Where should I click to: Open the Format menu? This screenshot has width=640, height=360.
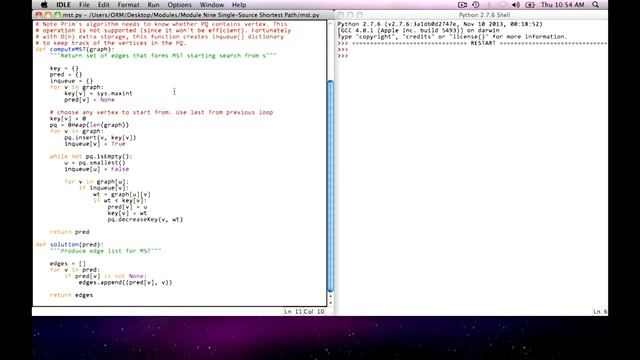[128, 5]
